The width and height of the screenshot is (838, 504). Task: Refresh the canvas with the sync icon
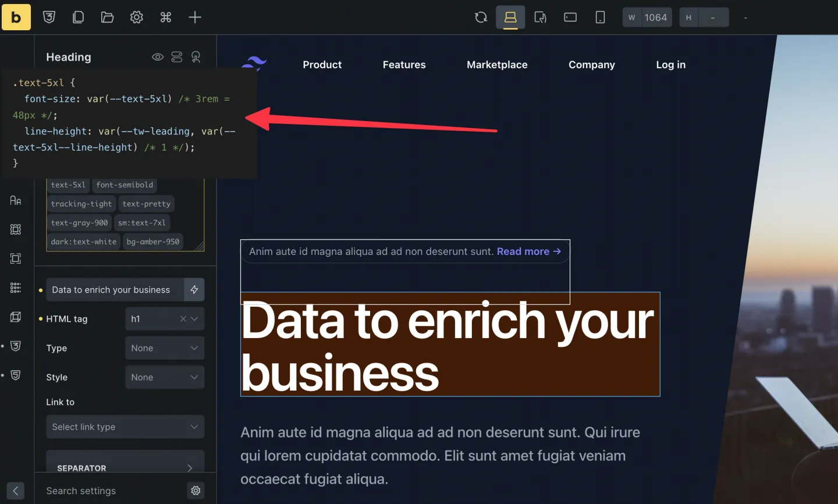point(480,17)
